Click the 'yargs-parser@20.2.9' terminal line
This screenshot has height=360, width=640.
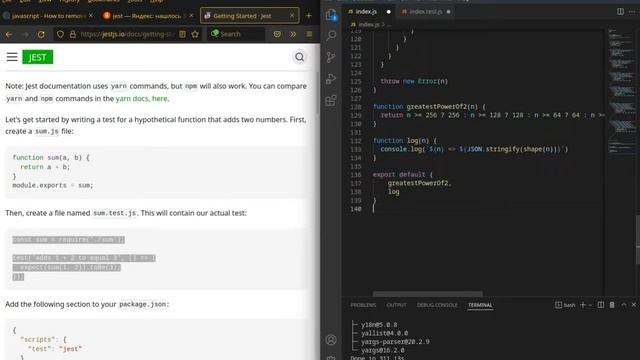point(395,342)
